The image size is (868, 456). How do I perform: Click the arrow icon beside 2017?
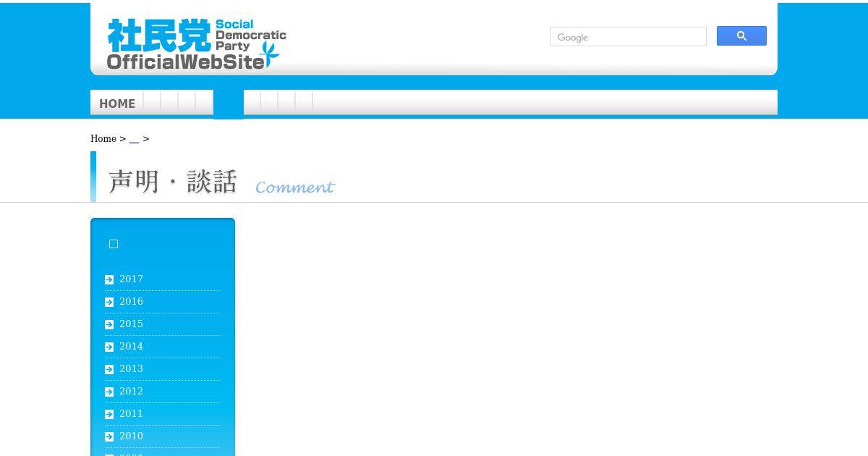point(109,279)
